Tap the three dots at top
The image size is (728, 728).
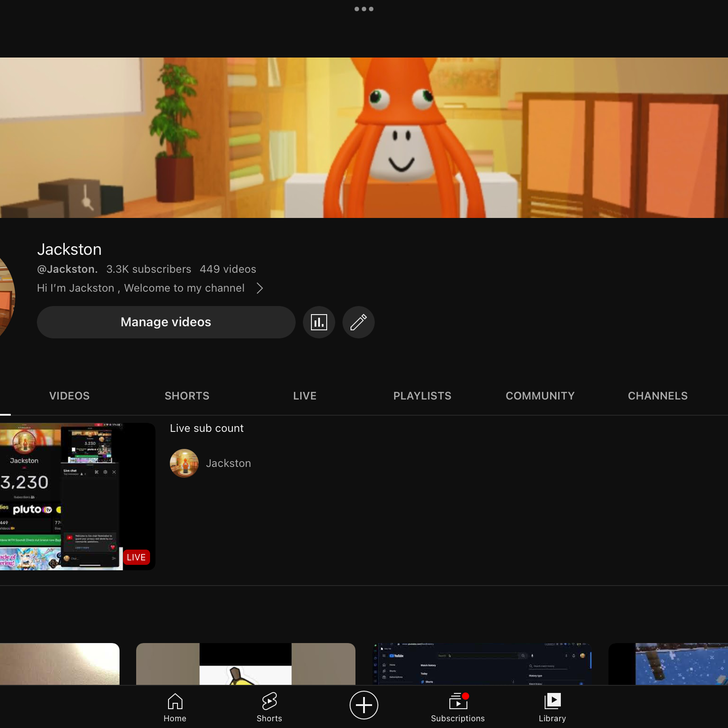pos(364,9)
